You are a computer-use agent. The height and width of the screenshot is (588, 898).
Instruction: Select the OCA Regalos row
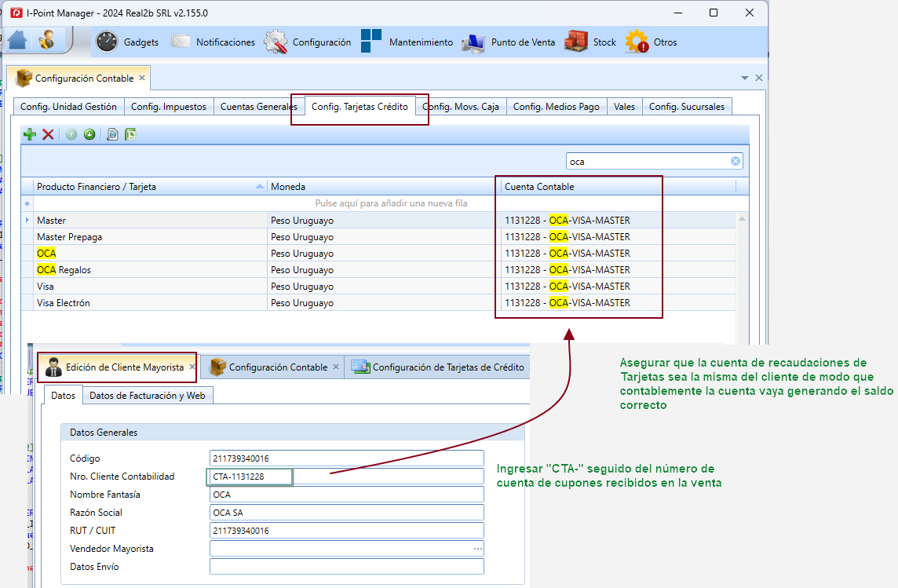point(378,270)
